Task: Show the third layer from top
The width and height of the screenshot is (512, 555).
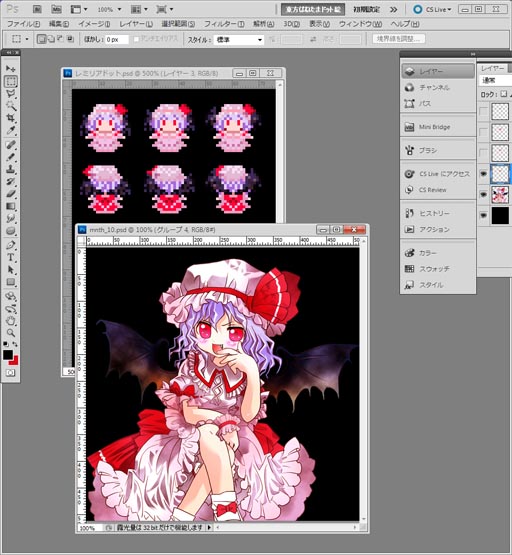Action: 483,153
